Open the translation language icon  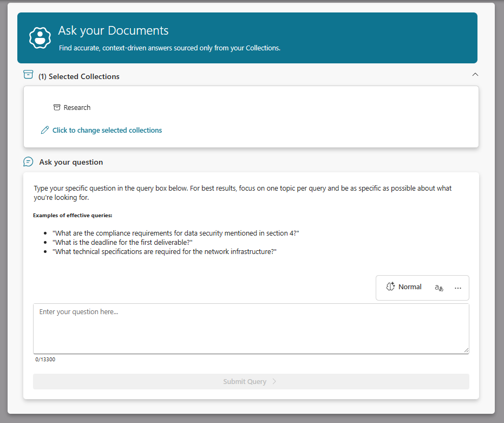pos(439,288)
